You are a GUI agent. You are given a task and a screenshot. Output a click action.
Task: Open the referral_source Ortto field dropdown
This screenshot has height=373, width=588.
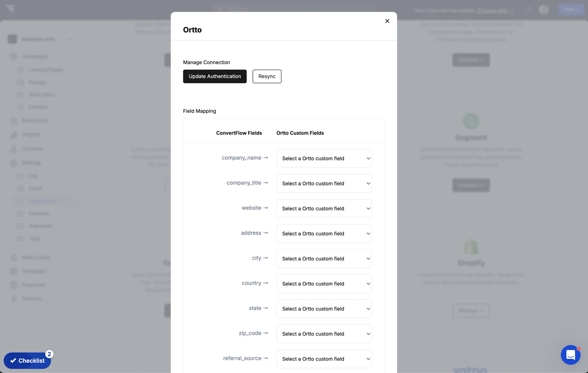324,359
